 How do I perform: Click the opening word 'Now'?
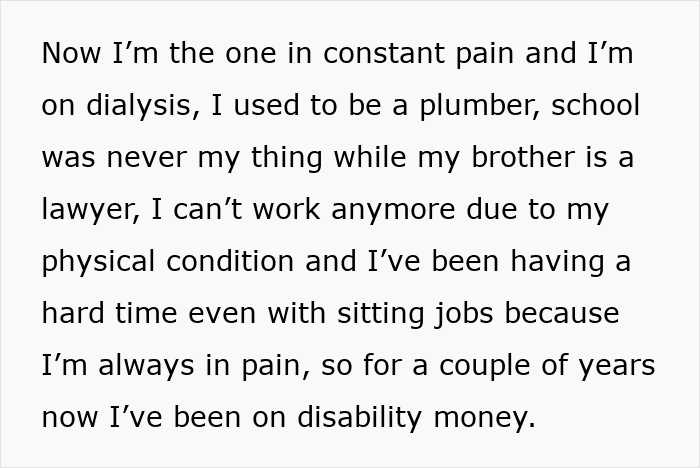pos(71,54)
